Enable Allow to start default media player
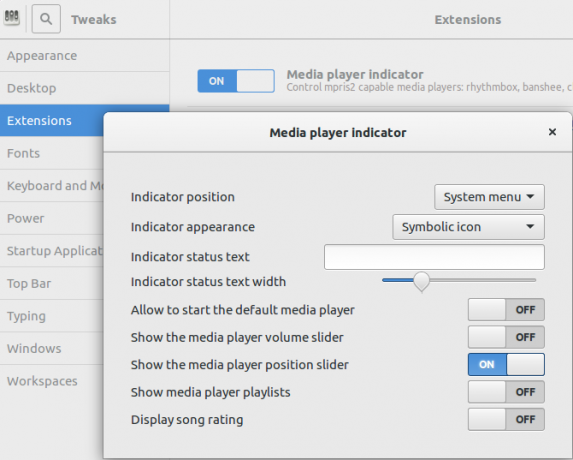The height and width of the screenshot is (460, 573). [x=506, y=310]
